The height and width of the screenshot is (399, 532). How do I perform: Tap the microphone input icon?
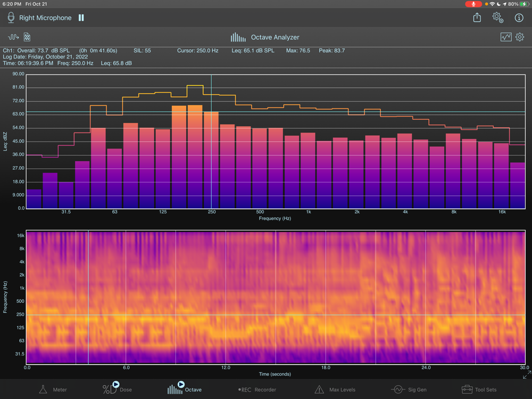click(11, 18)
